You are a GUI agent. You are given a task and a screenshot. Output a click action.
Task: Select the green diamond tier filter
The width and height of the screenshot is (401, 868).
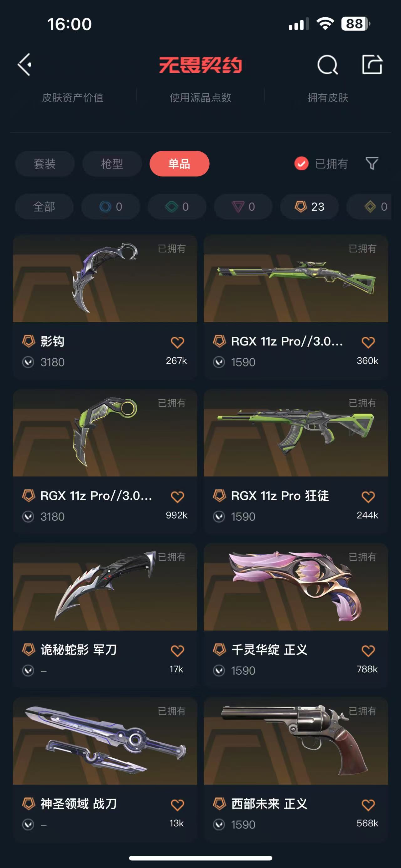[177, 207]
